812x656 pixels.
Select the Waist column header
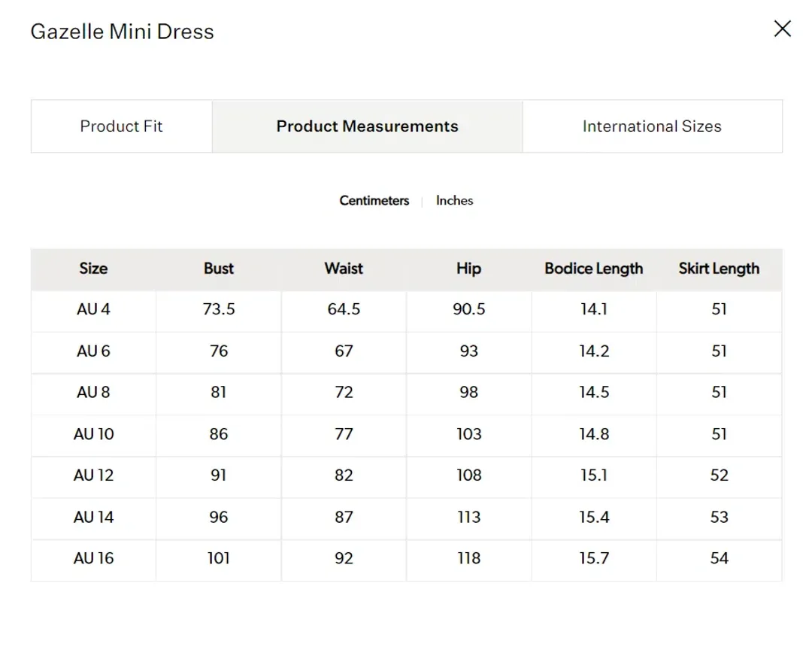(x=344, y=269)
